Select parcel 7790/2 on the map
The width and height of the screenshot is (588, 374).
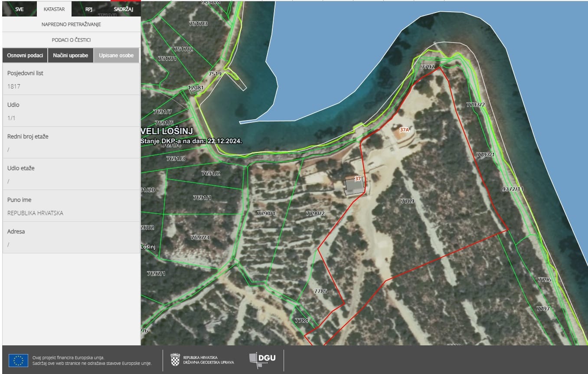tap(315, 213)
